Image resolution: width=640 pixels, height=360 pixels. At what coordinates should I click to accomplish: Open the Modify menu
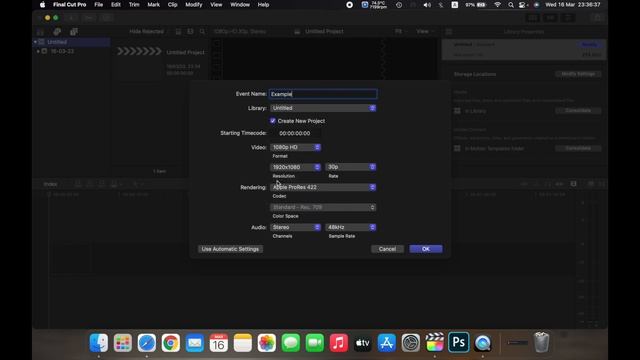pos(193,5)
